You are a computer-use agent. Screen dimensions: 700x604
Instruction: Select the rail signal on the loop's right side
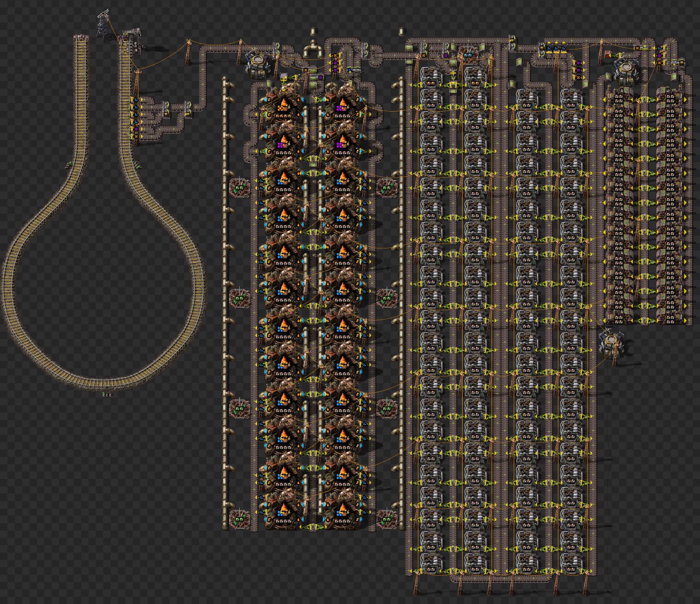138,165
